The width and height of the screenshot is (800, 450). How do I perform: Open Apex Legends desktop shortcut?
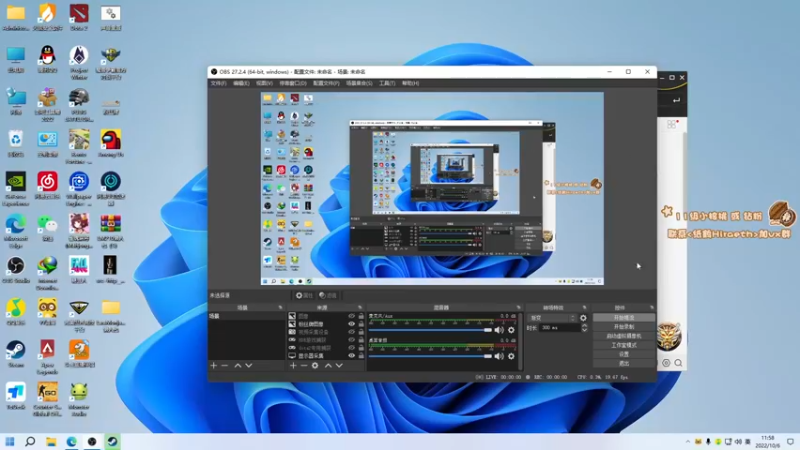(x=47, y=357)
